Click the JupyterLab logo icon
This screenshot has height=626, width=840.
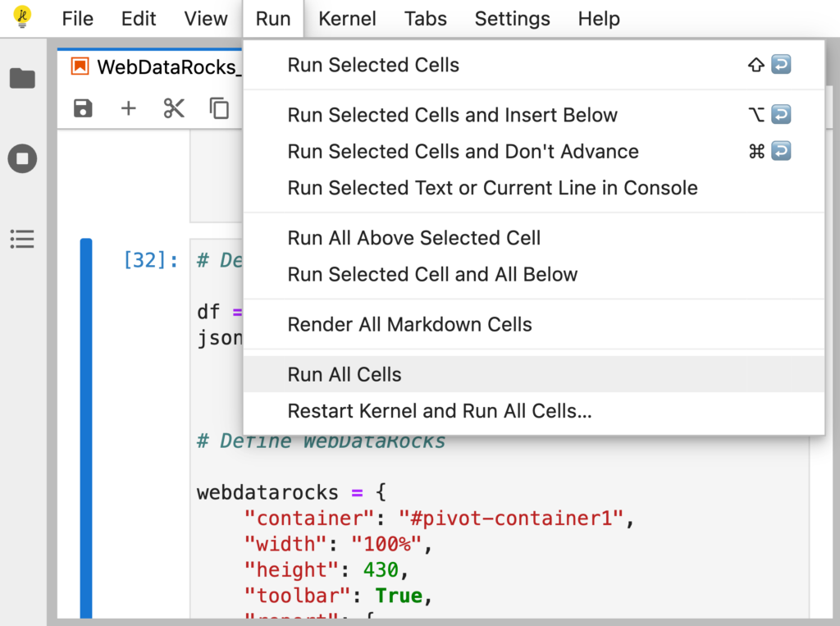(x=23, y=16)
